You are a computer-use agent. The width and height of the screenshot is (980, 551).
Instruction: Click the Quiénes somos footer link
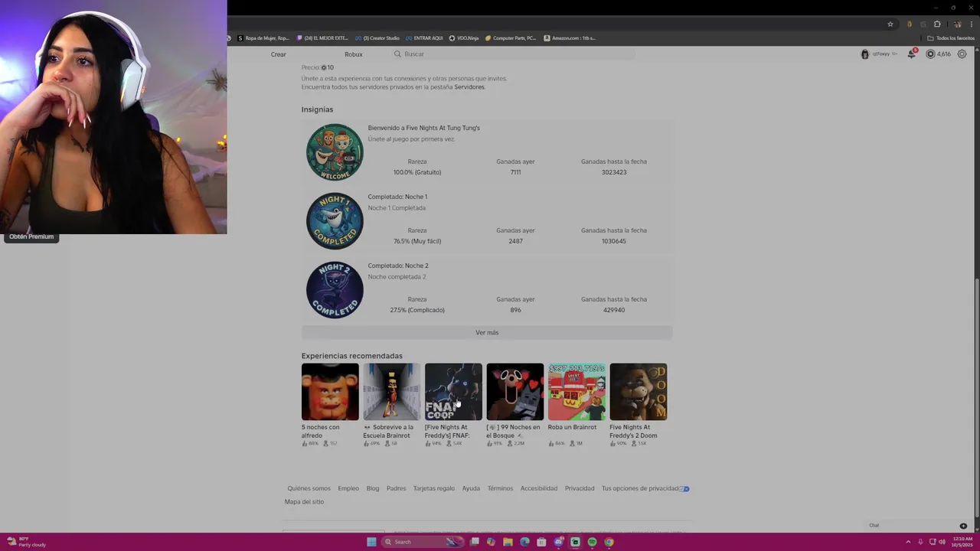309,488
